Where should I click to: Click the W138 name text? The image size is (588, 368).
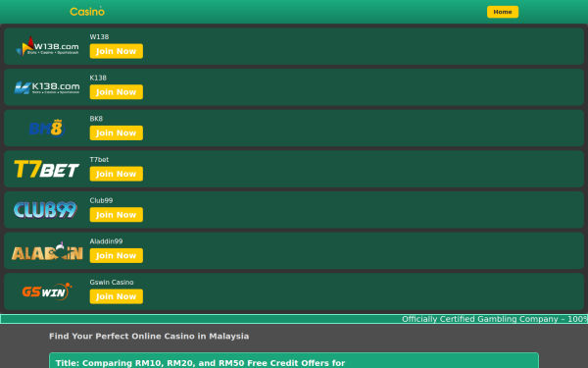(x=99, y=37)
